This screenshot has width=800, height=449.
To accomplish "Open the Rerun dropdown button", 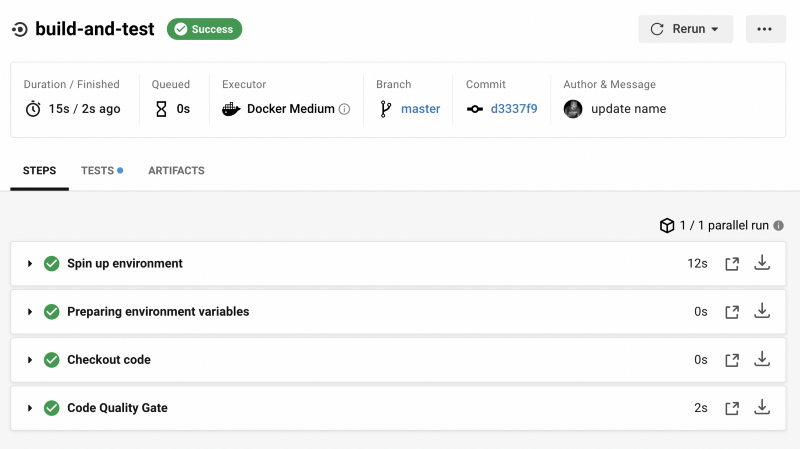I will click(685, 29).
